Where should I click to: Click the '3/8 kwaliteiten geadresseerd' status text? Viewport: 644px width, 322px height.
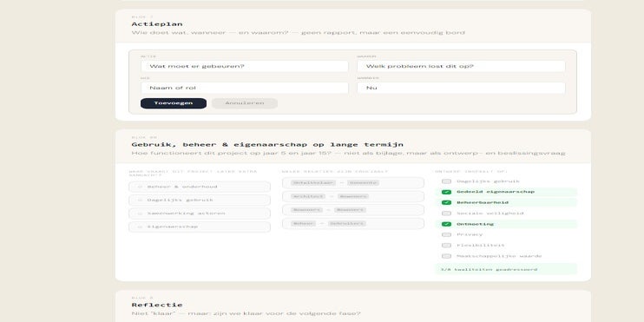489,269
